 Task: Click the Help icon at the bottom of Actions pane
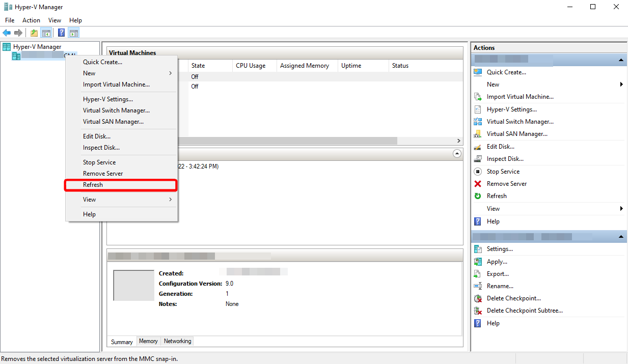pyautogui.click(x=478, y=323)
